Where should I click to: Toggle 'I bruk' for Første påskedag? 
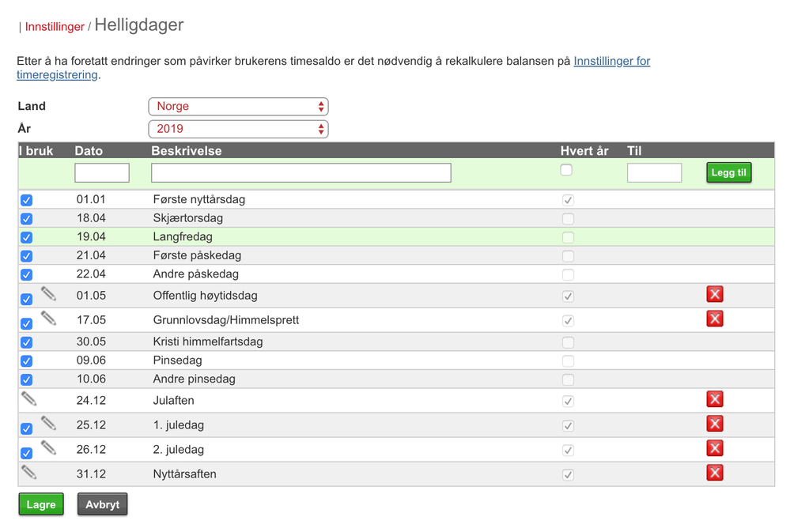[27, 256]
